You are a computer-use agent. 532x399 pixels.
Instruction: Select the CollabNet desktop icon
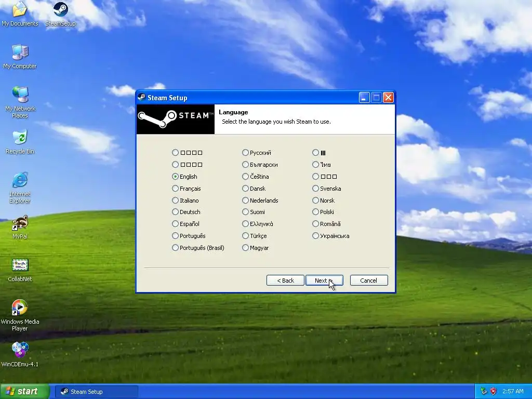pyautogui.click(x=20, y=270)
